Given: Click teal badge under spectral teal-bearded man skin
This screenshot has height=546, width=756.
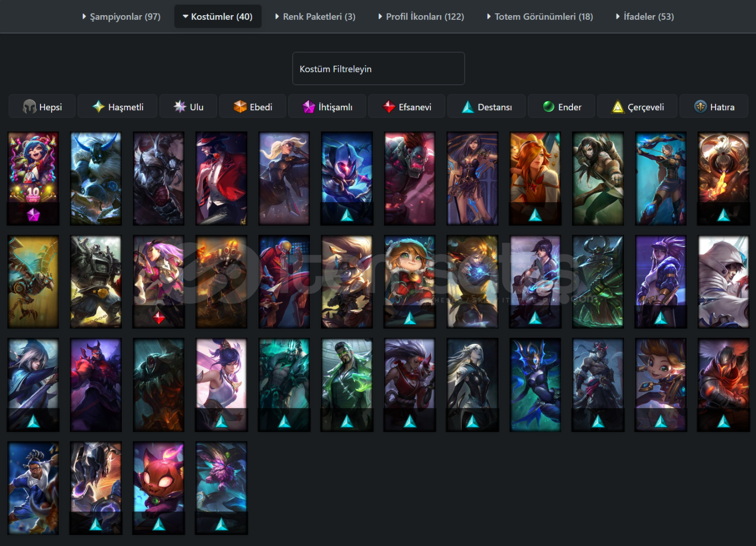Looking at the screenshot, I should [x=284, y=422].
